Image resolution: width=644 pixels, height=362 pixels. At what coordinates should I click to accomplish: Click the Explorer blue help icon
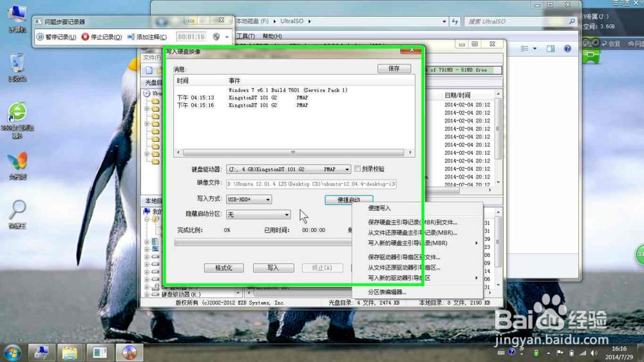[567, 48]
